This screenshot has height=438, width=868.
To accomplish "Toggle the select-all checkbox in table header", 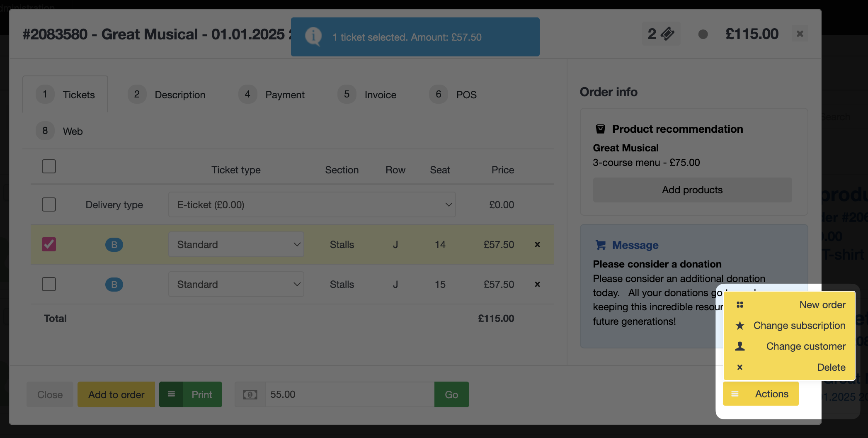I will (x=49, y=166).
